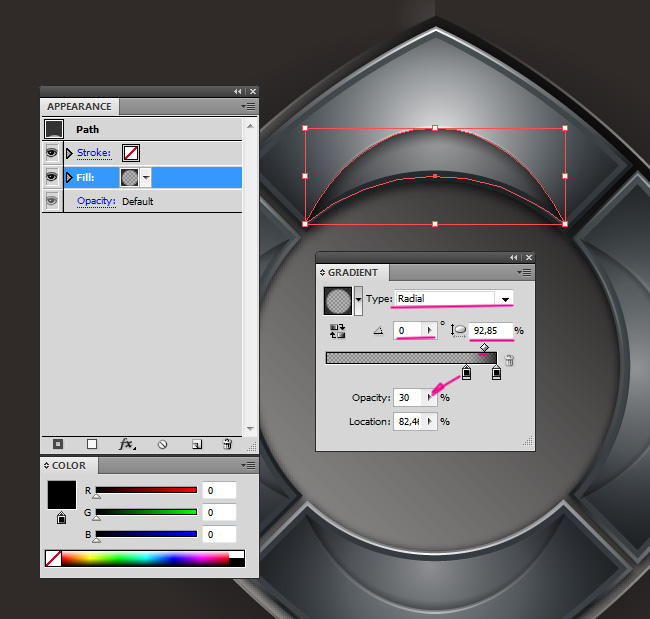The image size is (650, 619).
Task: Click Appearance panel scroll down arrow
Action: (x=250, y=428)
